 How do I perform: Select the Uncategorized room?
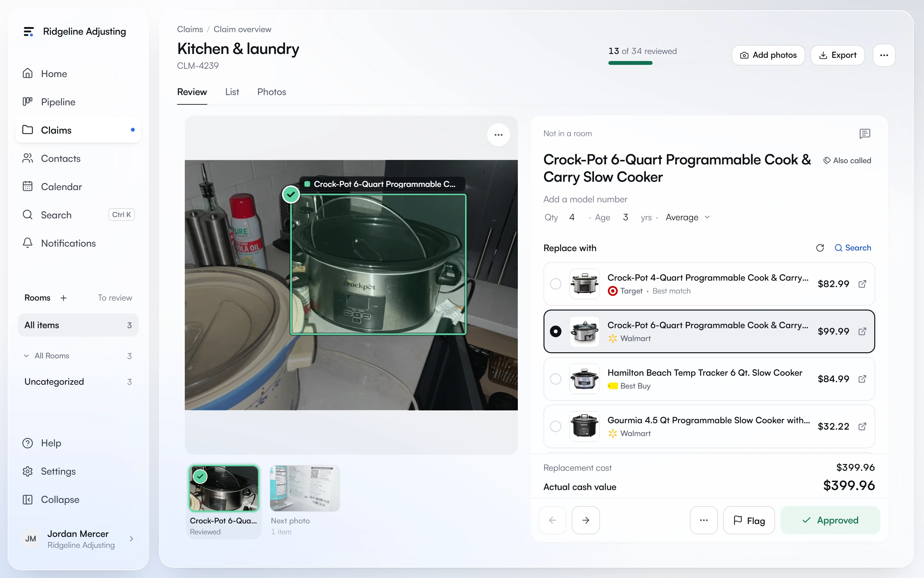78,381
